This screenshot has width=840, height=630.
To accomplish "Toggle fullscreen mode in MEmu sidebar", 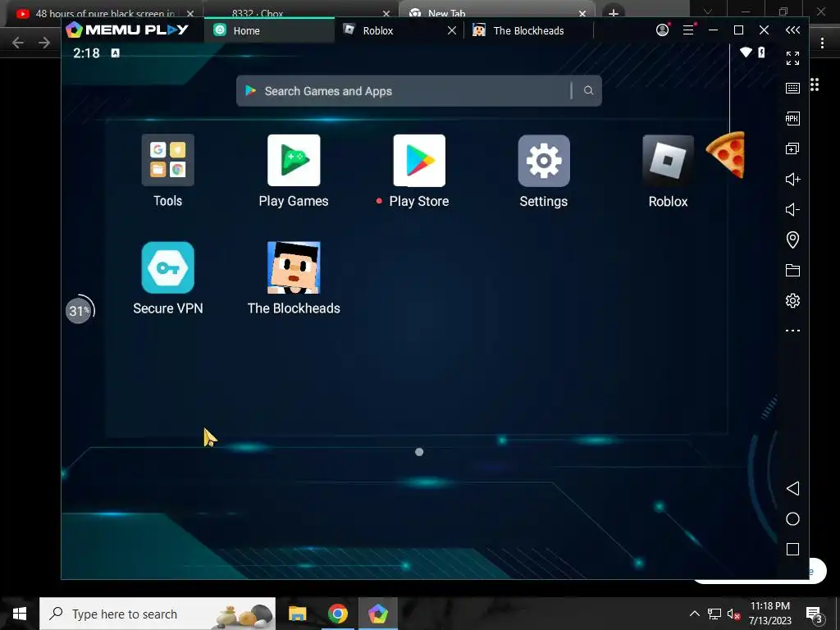I will click(793, 58).
